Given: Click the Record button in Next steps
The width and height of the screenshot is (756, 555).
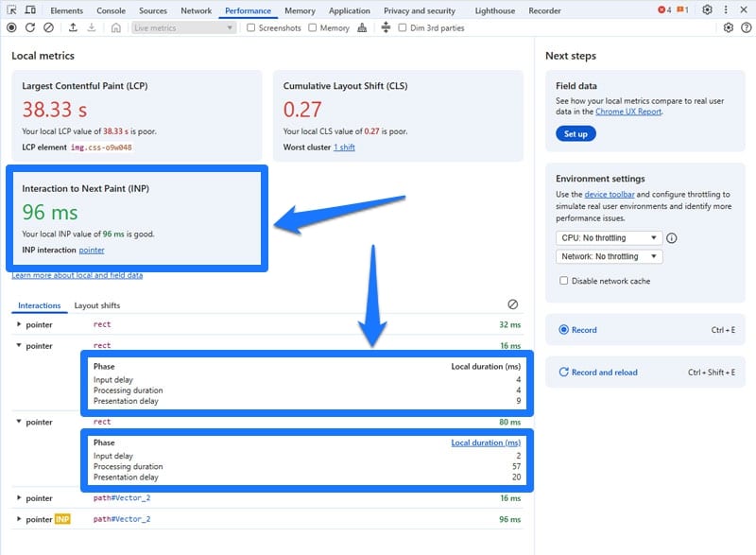Looking at the screenshot, I should pos(646,330).
